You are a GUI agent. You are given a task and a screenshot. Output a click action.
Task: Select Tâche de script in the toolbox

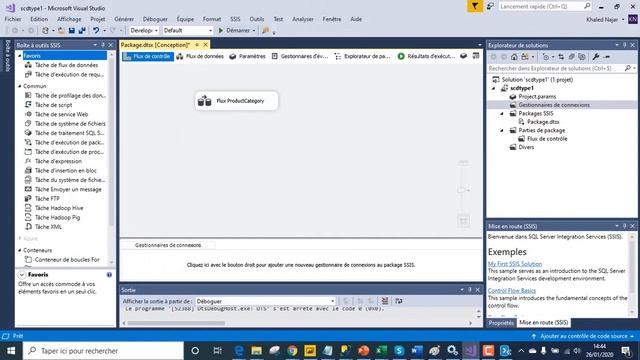coord(53,105)
